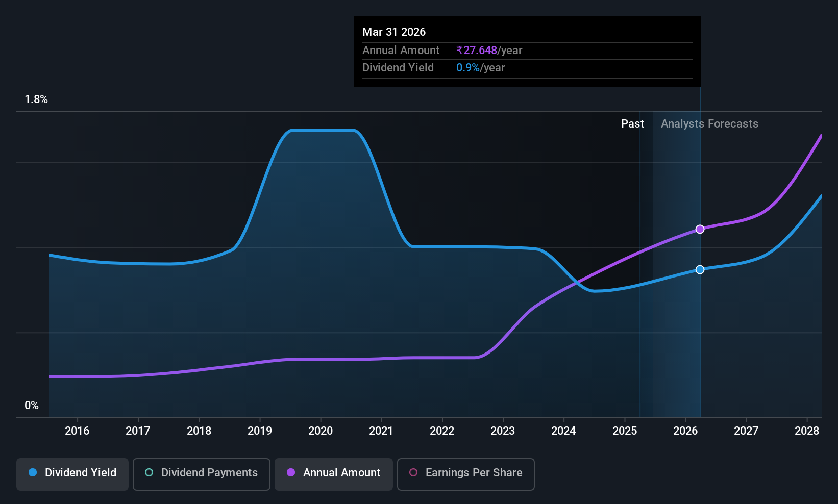Click the 2020 x-axis year label
The image size is (838, 504).
coord(321,431)
